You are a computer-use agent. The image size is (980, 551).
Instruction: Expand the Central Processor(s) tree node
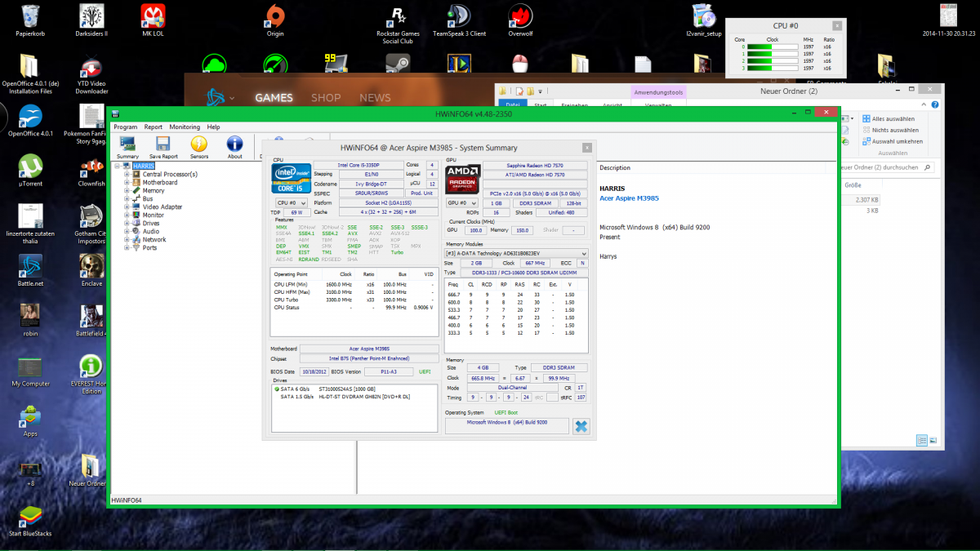(127, 174)
